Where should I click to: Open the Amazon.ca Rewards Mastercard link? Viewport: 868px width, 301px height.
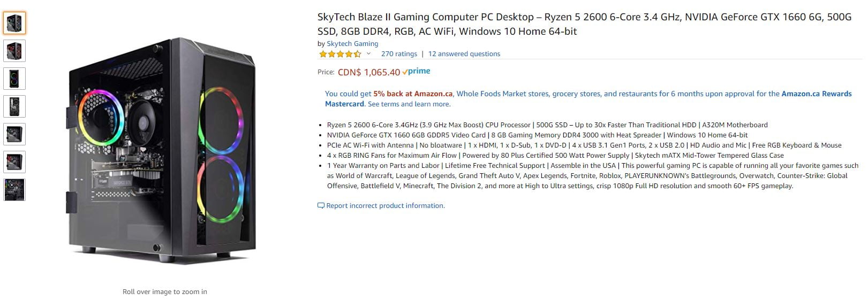588,99
